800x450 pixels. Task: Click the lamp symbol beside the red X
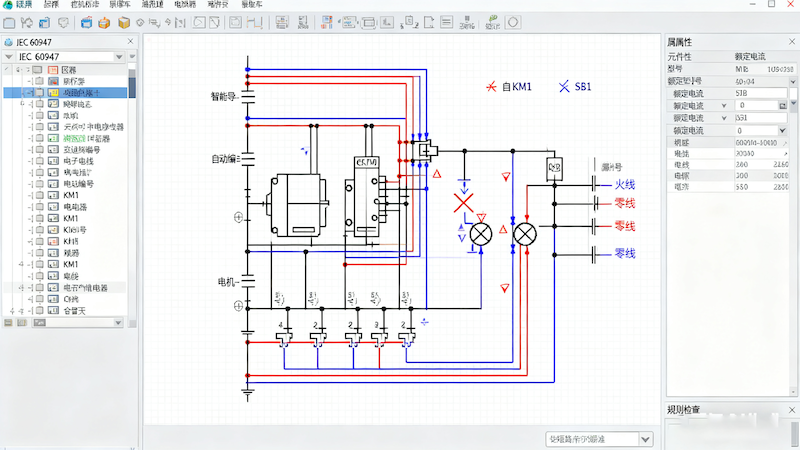[x=481, y=233]
